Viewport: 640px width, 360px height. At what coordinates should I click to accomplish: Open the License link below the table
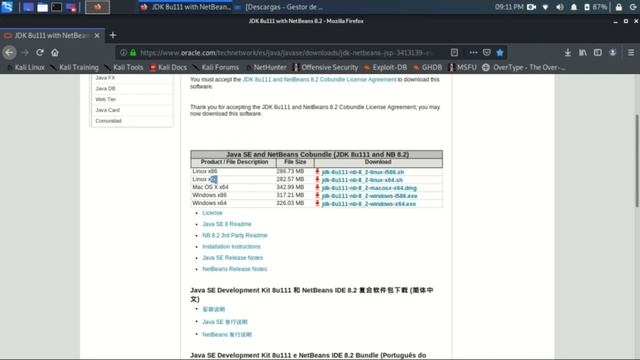point(212,213)
